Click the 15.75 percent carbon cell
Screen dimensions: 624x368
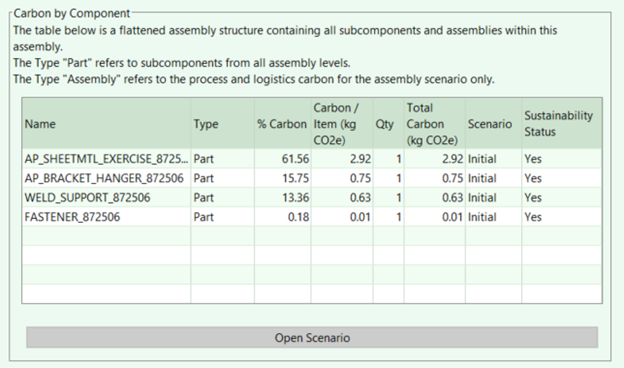point(283,178)
